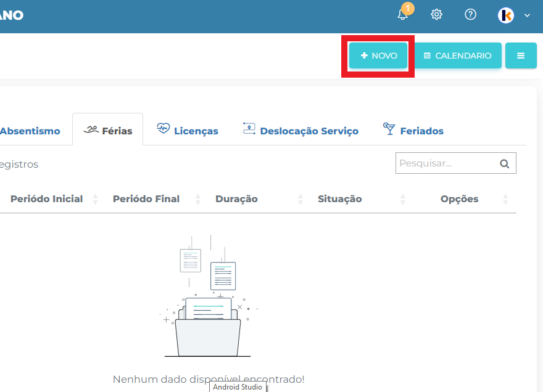Click the help question mark icon
The height and width of the screenshot is (392, 543).
[470, 15]
